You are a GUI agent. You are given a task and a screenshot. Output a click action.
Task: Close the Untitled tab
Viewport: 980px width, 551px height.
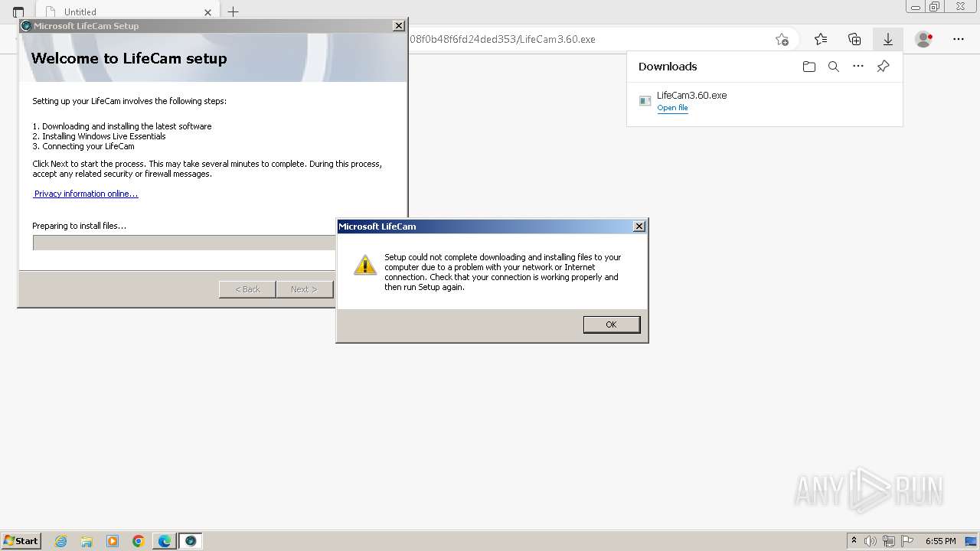207,12
